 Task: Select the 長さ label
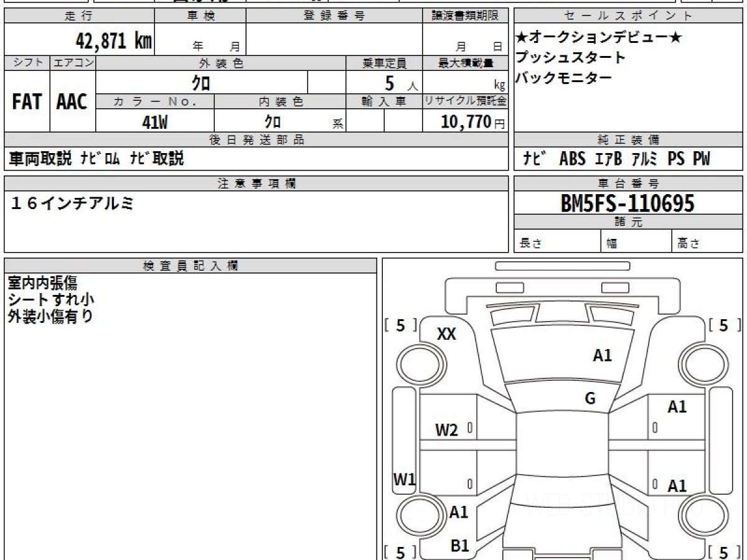pyautogui.click(x=531, y=244)
